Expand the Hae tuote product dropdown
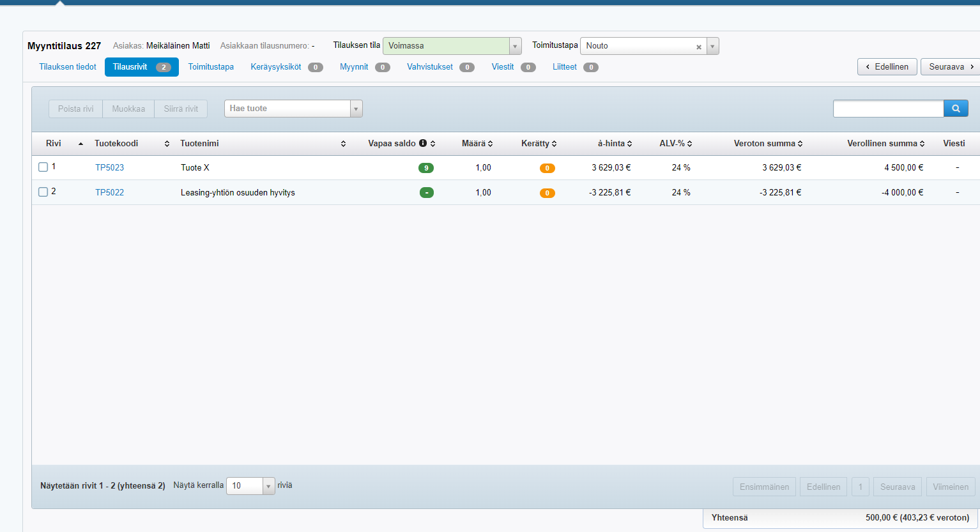Screen dimensions: 980x532 356,109
